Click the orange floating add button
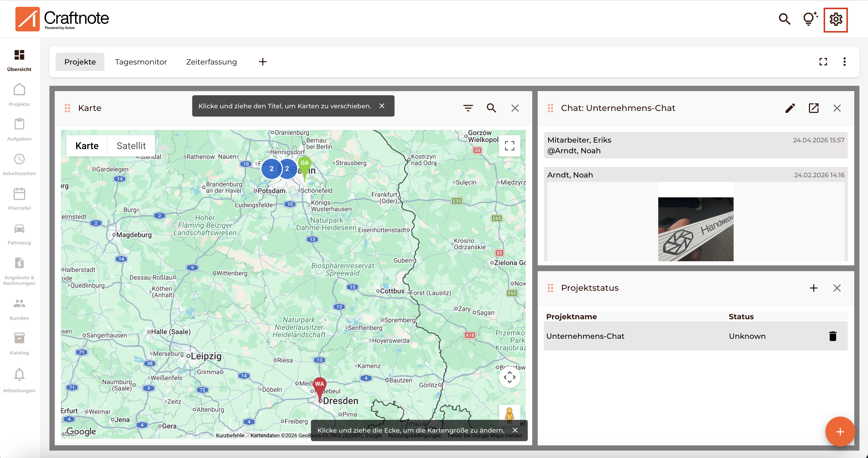868x458 pixels. tap(840, 431)
